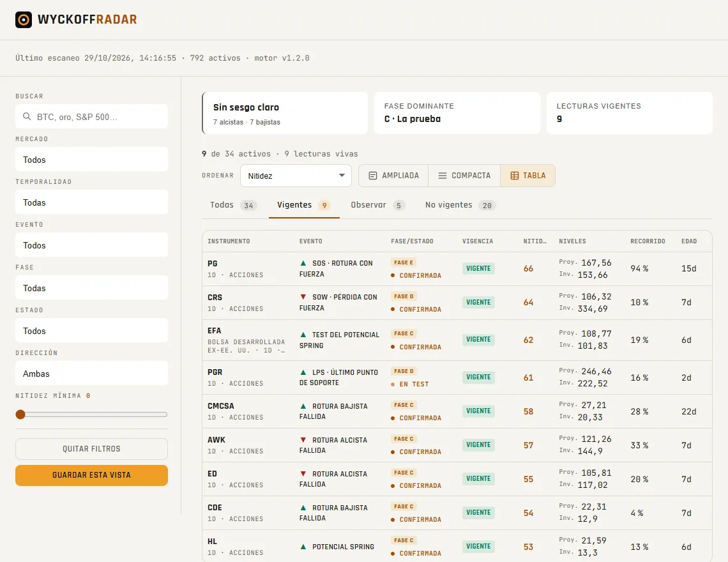Click the Fase Dominante summary card

click(x=457, y=113)
